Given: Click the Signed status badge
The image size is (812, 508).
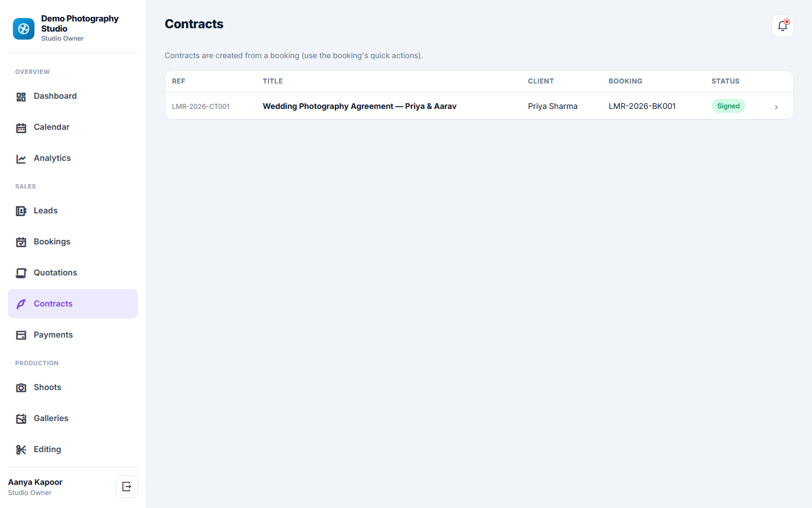Looking at the screenshot, I should [728, 106].
